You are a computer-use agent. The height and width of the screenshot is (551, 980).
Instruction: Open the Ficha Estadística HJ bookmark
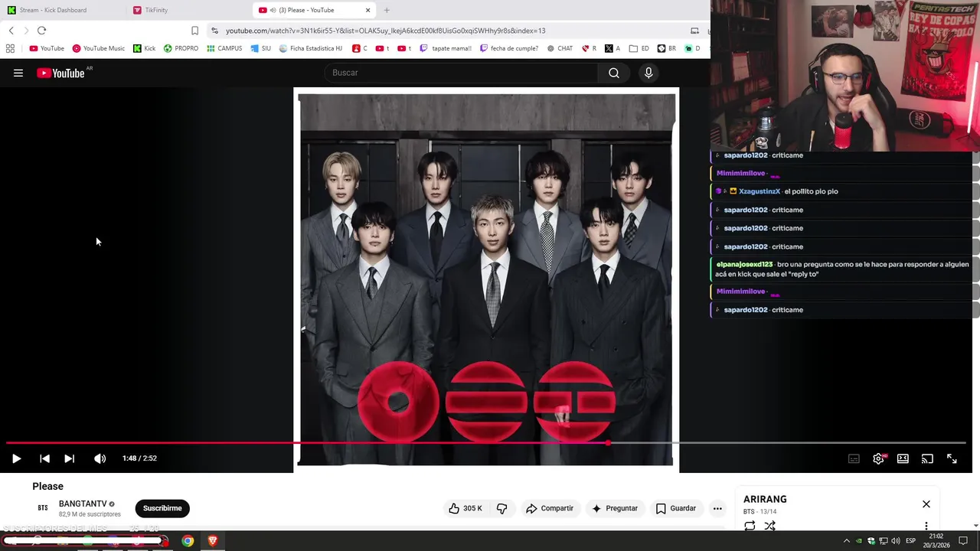click(311, 48)
